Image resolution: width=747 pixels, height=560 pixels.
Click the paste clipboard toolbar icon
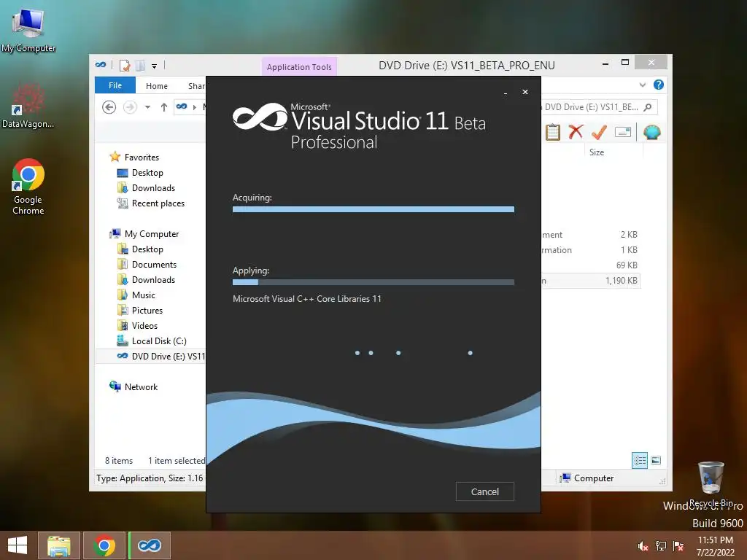pyautogui.click(x=553, y=132)
